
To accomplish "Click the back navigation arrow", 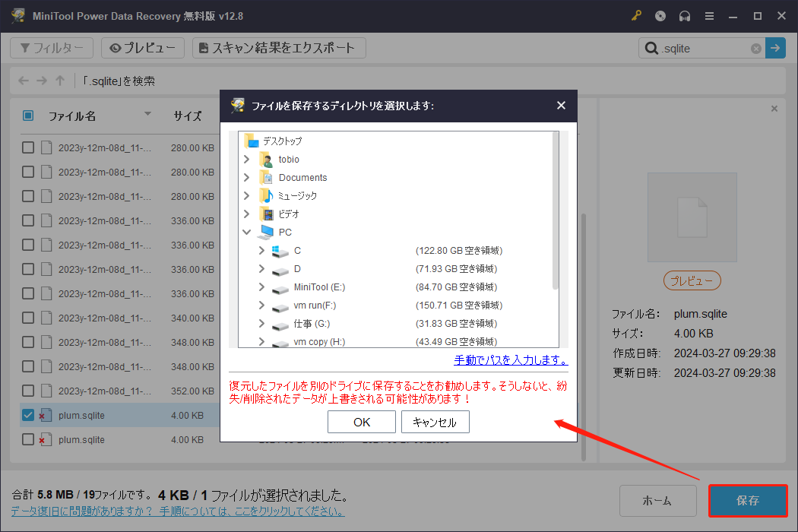I will point(23,80).
